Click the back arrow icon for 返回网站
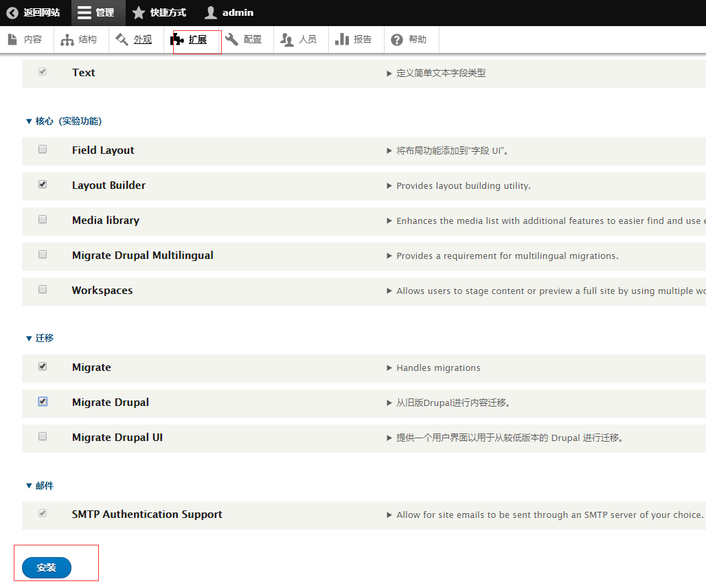The height and width of the screenshot is (588, 706). coord(12,13)
